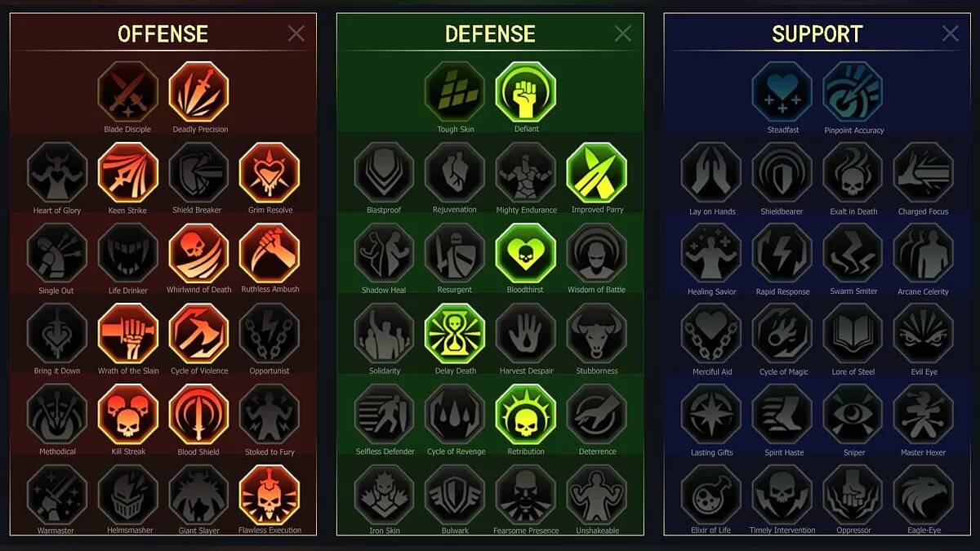Select the Steadfast mastery
This screenshot has height=551, width=980.
[782, 92]
